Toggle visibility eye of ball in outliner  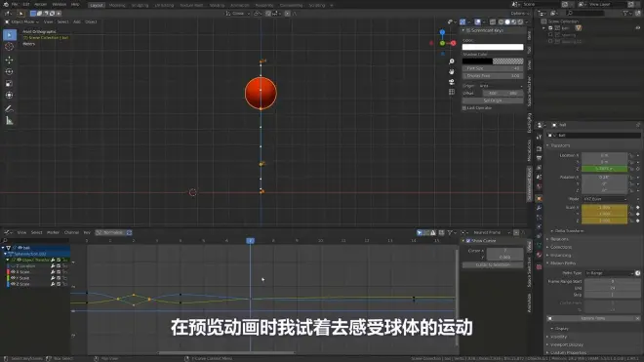(x=638, y=28)
